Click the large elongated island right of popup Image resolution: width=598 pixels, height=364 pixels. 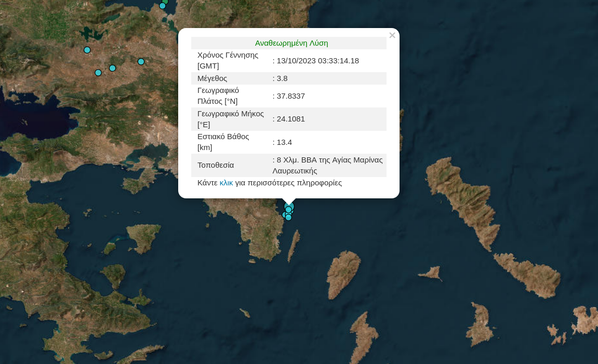pyautogui.click(x=462, y=197)
